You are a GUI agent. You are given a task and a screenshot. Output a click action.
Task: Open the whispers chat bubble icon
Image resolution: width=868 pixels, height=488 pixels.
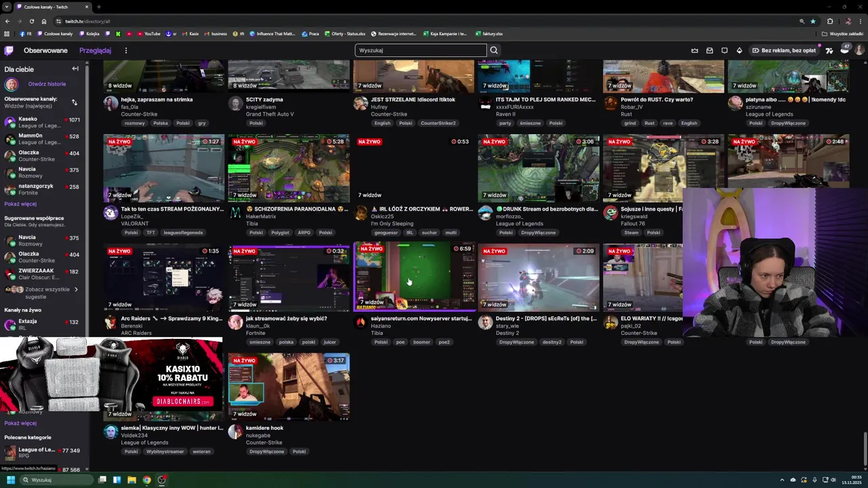pos(724,50)
